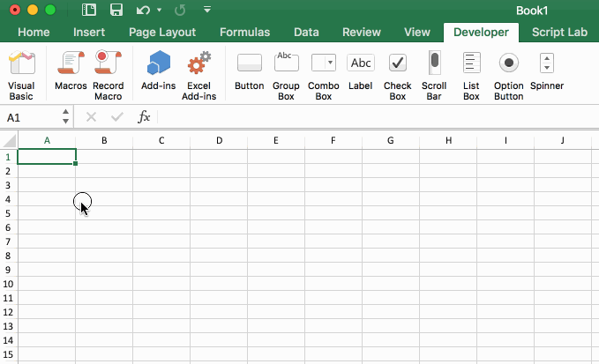
Task: Expand the Customize Quick Access Toolbar menu
Action: click(206, 11)
